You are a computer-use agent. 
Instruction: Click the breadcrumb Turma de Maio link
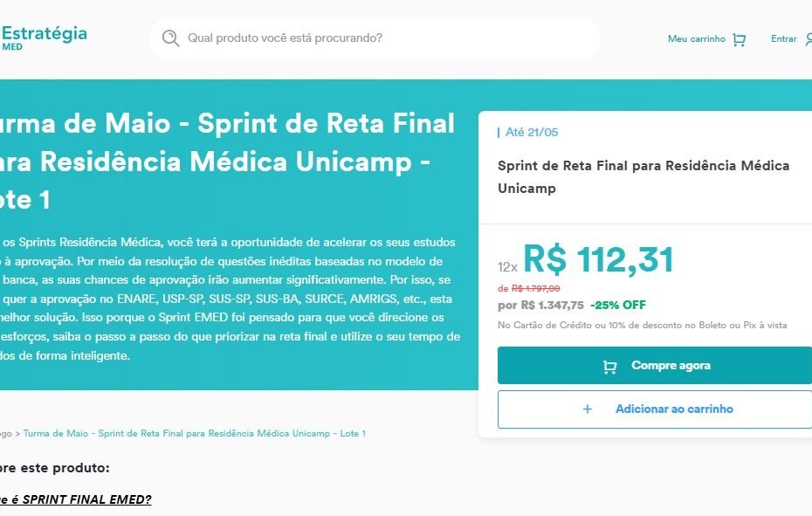194,434
